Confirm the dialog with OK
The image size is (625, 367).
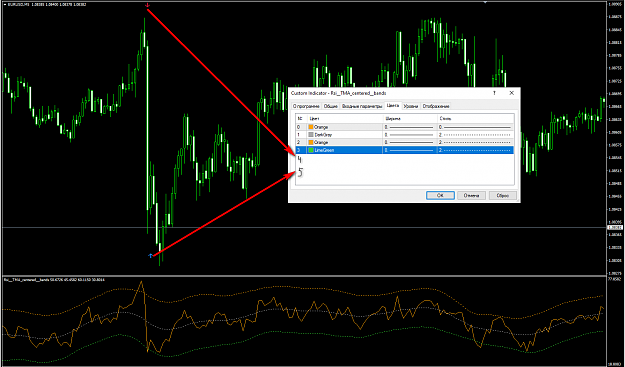click(x=440, y=195)
